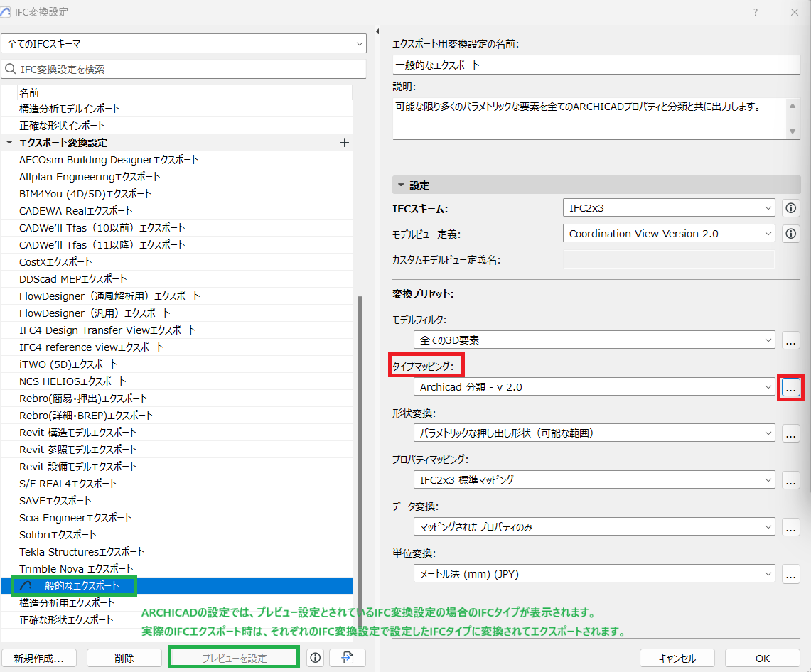Collapse the 設定 section header
This screenshot has height=672, width=811.
(x=401, y=185)
